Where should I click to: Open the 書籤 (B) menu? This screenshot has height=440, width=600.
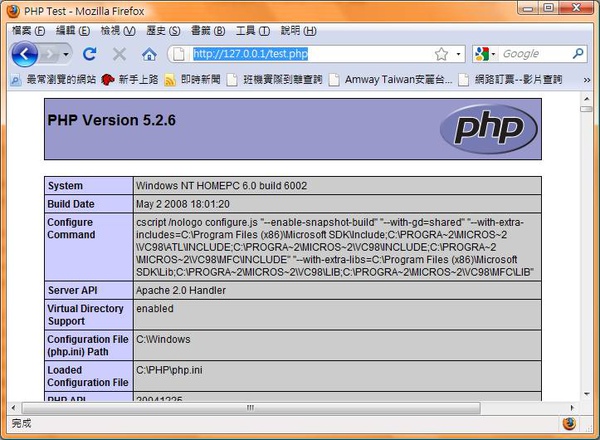208,31
